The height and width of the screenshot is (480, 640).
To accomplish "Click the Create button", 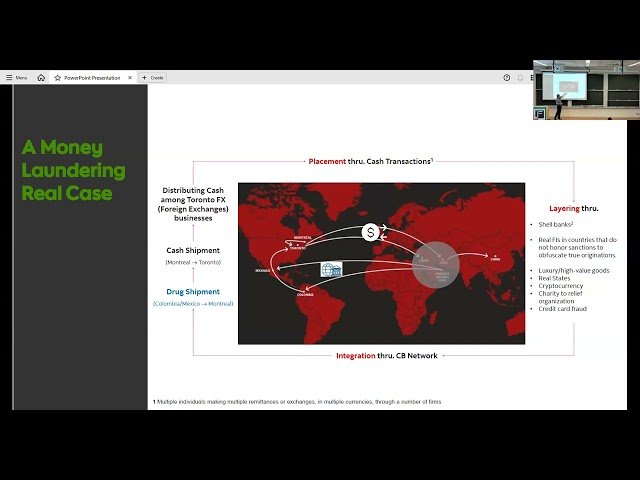I will click(153, 78).
